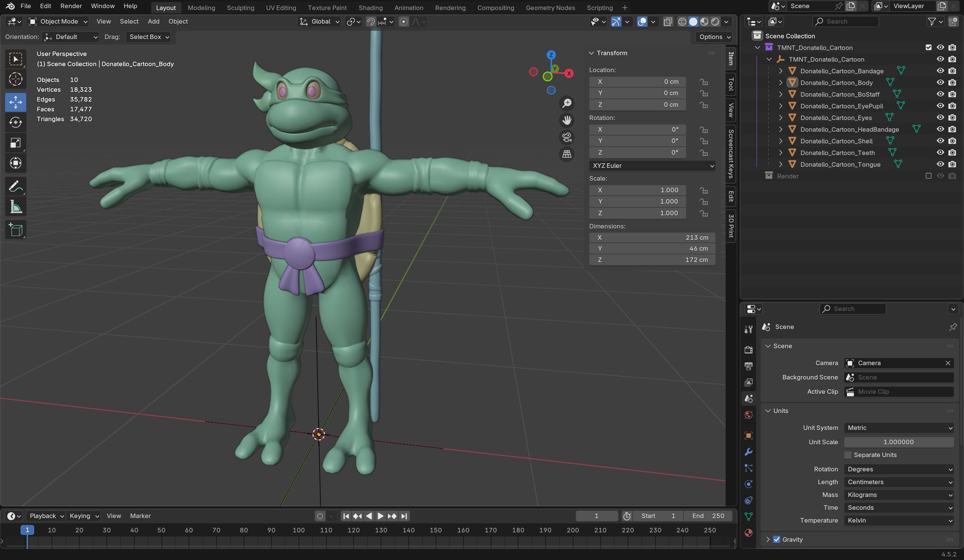964x560 pixels.
Task: Activate the Rotate tool
Action: [16, 122]
